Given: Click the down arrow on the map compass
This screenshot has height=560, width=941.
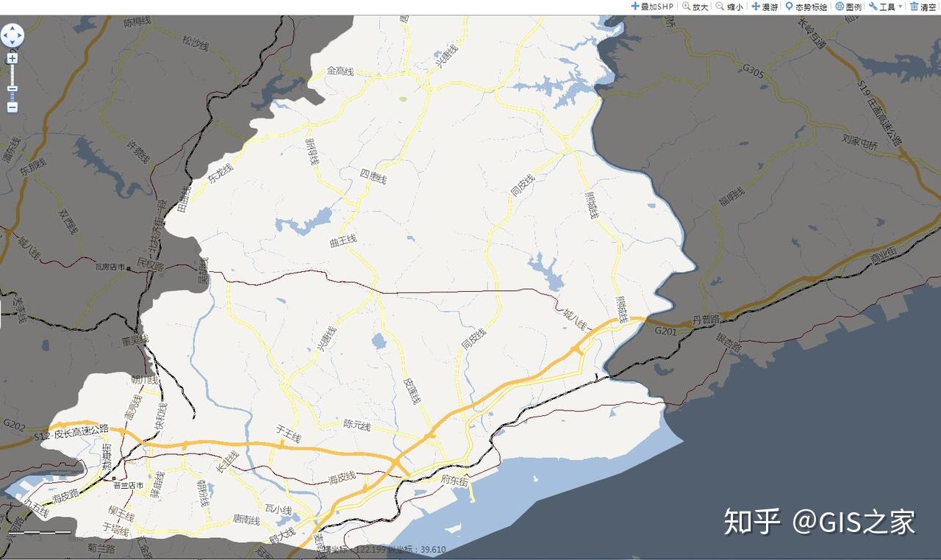Looking at the screenshot, I should (x=12, y=42).
